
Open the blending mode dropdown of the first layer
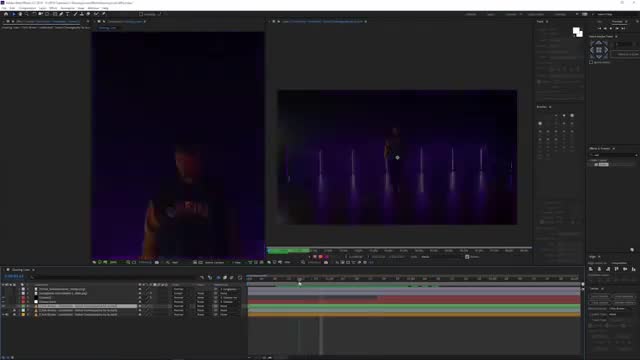(178, 289)
